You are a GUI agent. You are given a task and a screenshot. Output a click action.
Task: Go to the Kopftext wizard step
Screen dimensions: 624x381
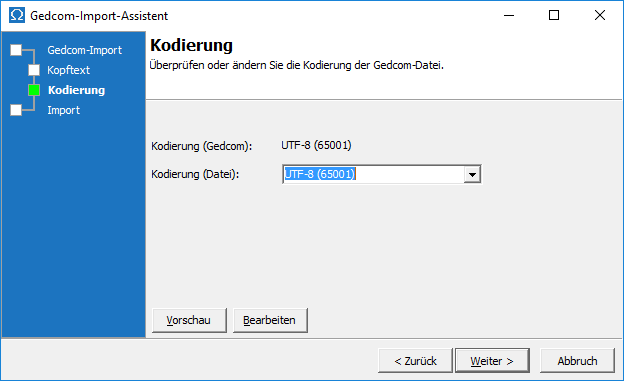(68, 70)
